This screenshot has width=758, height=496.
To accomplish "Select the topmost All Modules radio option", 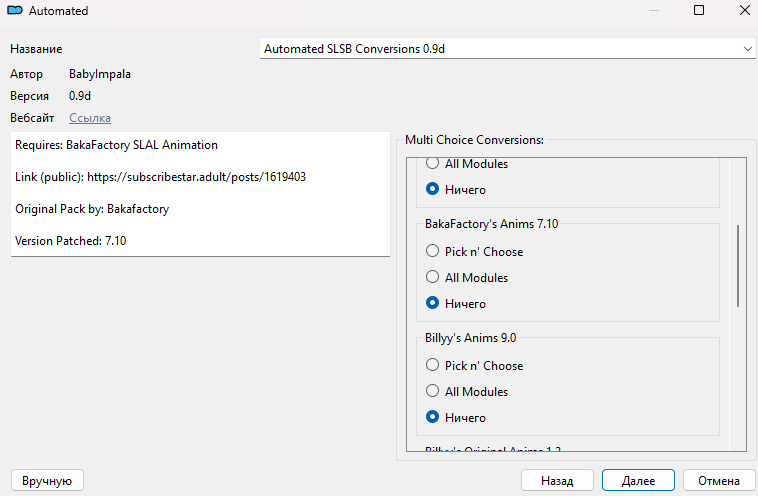I will pyautogui.click(x=433, y=164).
